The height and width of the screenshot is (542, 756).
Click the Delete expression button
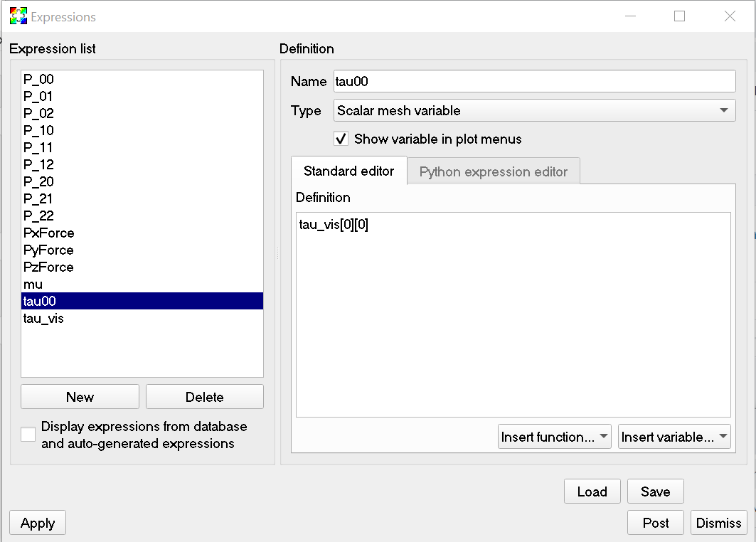(204, 396)
